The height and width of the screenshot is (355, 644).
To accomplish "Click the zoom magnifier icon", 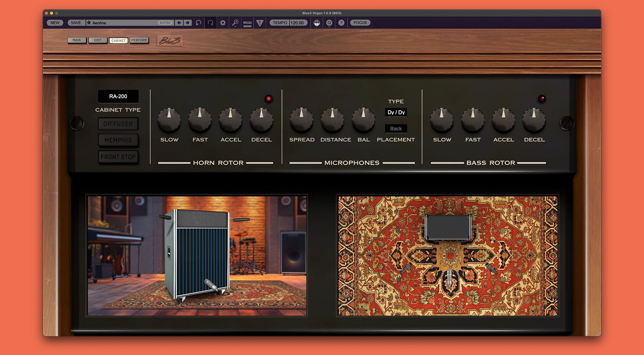I will [235, 23].
